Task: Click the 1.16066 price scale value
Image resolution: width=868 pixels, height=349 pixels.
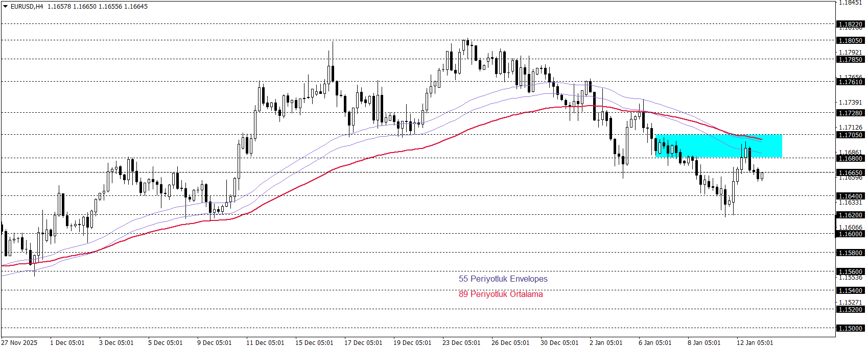Action: pos(851,227)
